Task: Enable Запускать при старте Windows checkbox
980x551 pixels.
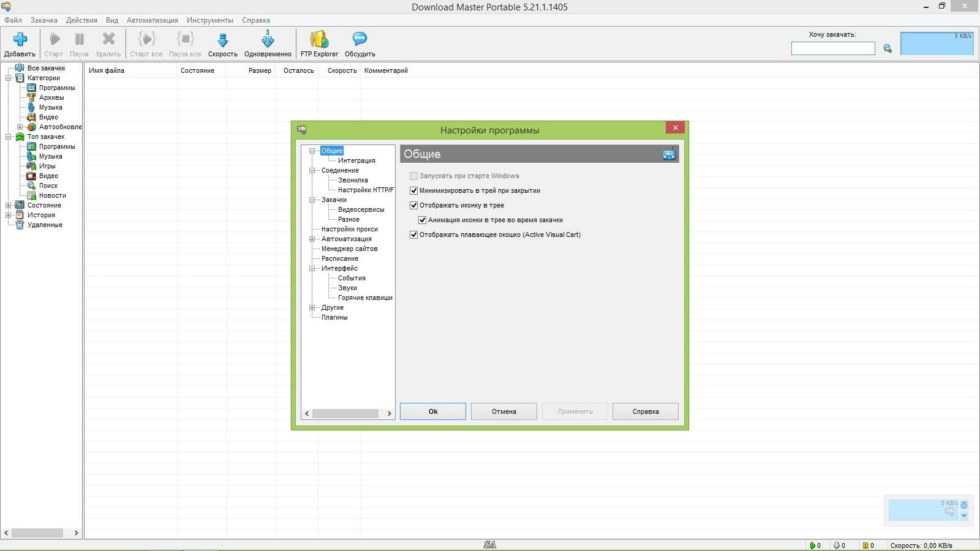Action: coord(413,176)
